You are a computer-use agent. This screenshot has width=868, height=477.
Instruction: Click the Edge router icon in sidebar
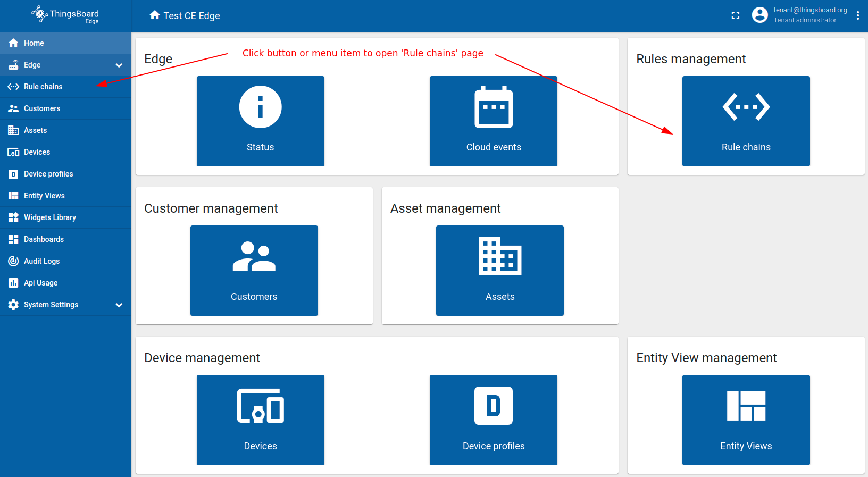pyautogui.click(x=13, y=65)
